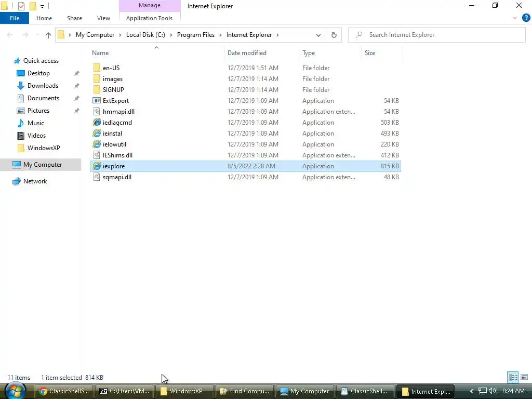The height and width of the screenshot is (399, 532).
Task: Expand chevron after Internet Explorer breadcrumb
Action: pos(277,35)
